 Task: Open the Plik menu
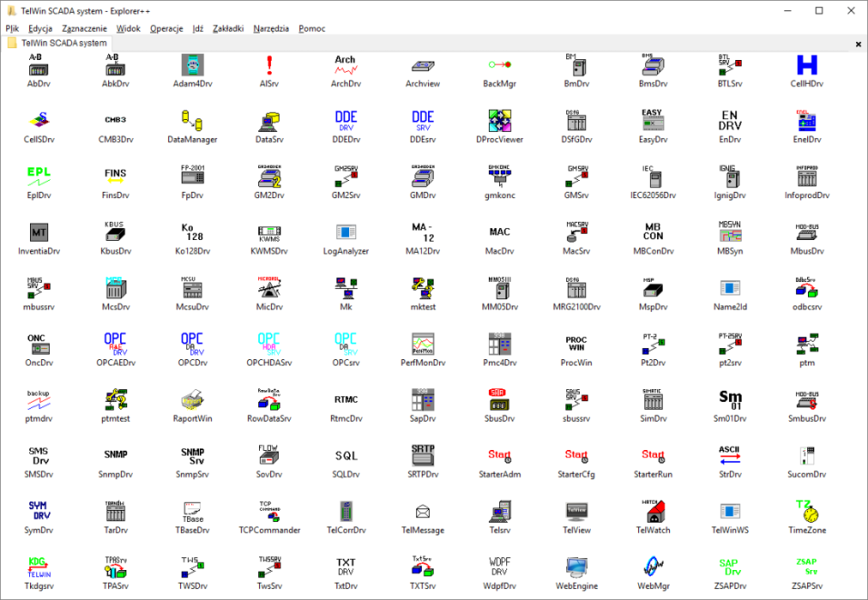pyautogui.click(x=12, y=28)
